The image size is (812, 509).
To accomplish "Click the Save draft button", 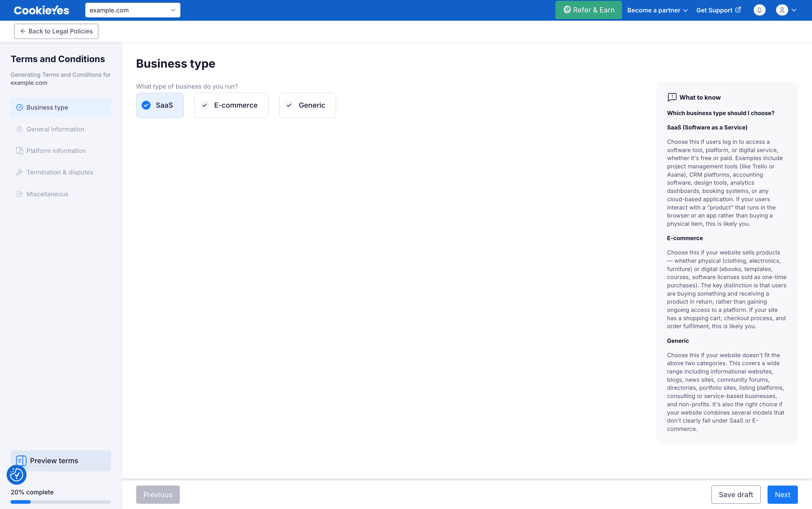I will coord(735,495).
